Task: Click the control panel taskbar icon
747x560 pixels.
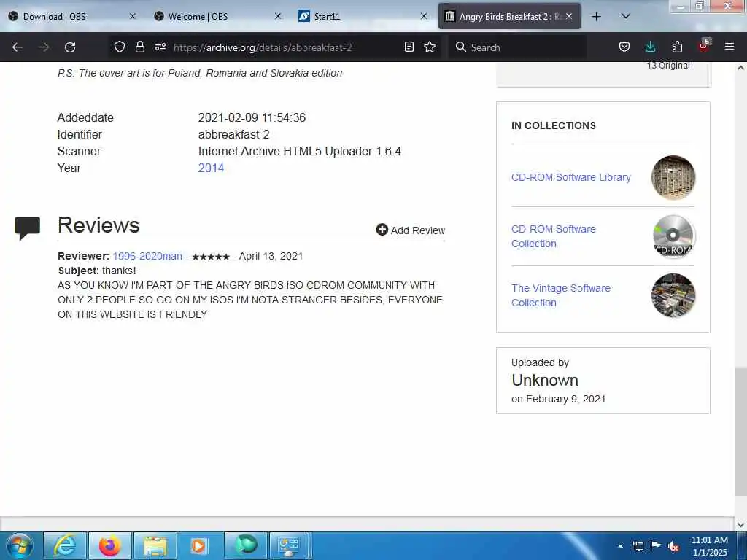Action: pos(289,545)
